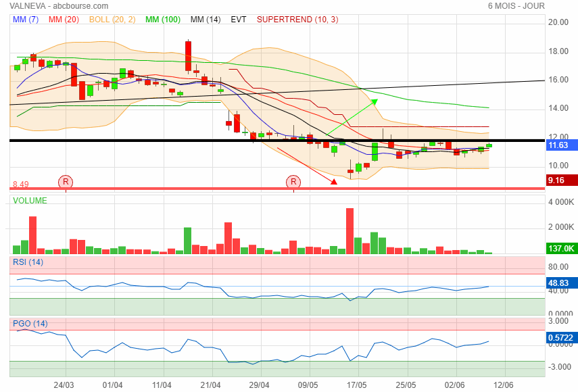The image size is (578, 392).
Task: Click the 18.00 price axis label
Action: [x=558, y=51]
